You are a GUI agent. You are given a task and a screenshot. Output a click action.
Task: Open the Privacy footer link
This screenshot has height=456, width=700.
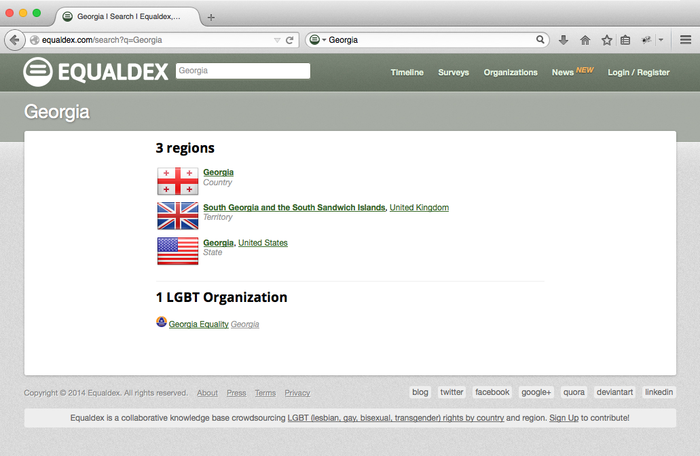[x=297, y=393]
